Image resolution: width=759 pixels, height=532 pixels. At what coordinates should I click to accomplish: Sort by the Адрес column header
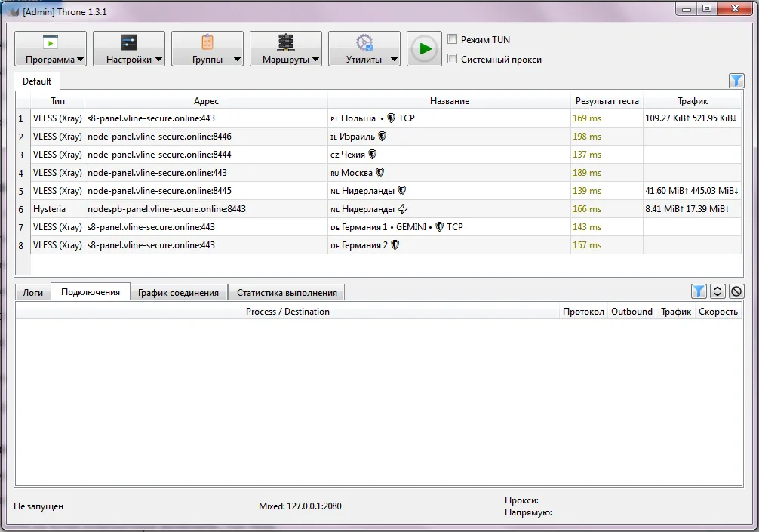tap(206, 101)
